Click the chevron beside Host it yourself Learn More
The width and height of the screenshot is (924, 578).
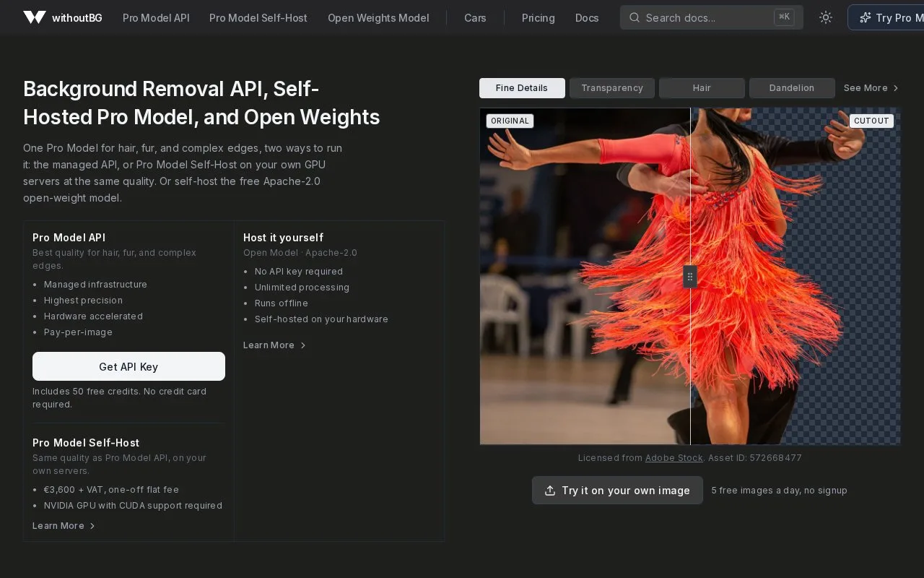point(303,345)
